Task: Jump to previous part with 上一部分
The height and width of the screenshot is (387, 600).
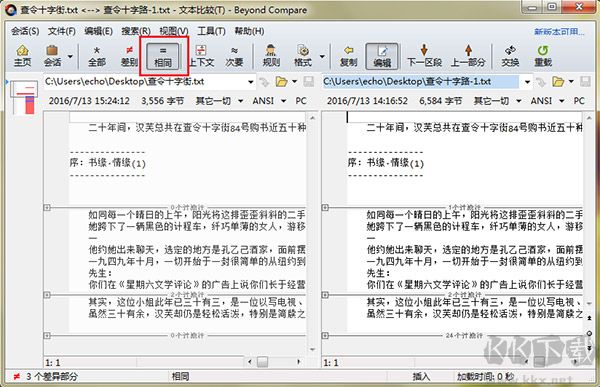Action: (x=468, y=56)
